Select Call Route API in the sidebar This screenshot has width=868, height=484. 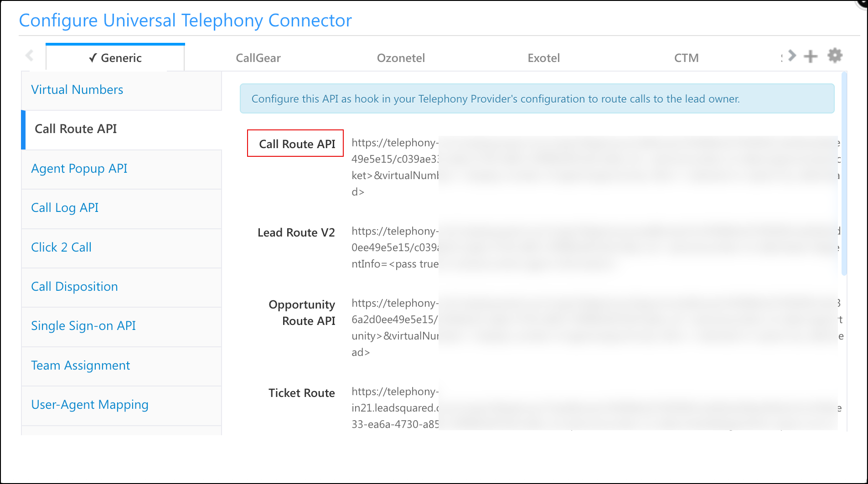point(76,129)
